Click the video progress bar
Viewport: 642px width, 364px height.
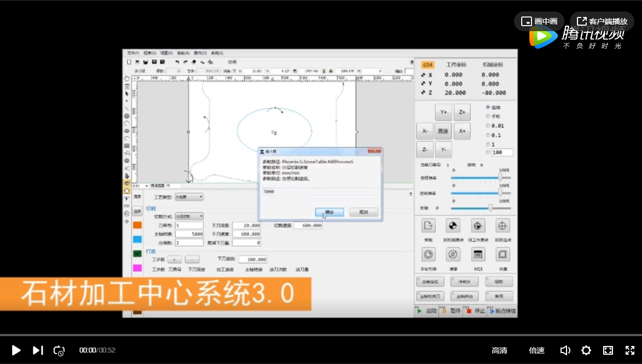tap(321, 334)
